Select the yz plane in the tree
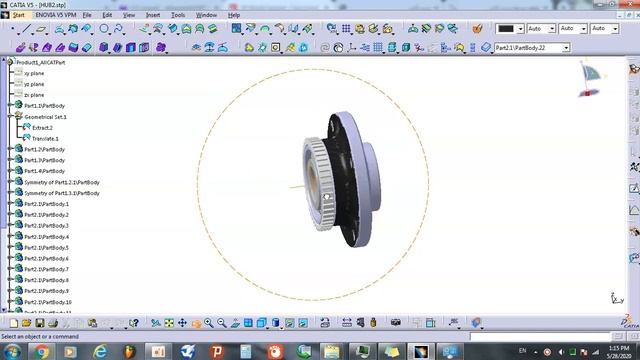640x360 pixels. pyautogui.click(x=34, y=84)
